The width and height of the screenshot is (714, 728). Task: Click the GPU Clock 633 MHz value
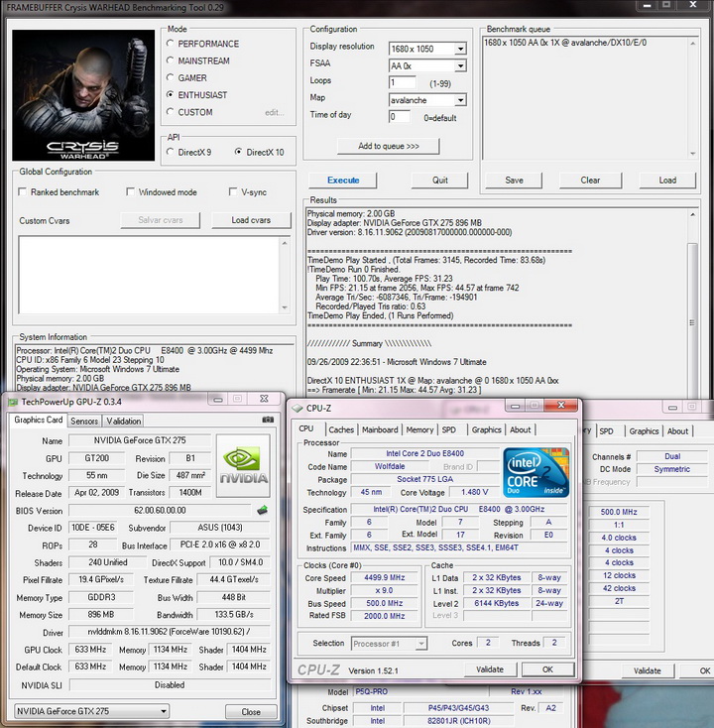[90, 650]
